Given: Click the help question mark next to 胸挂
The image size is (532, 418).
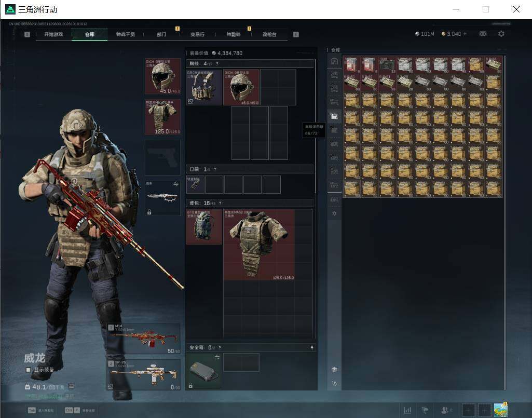Looking at the screenshot, I should click(217, 63).
